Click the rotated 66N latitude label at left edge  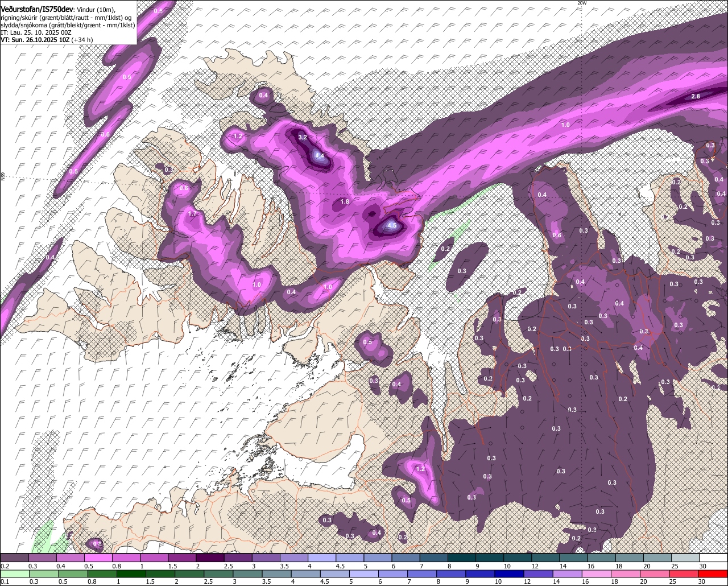[3, 177]
